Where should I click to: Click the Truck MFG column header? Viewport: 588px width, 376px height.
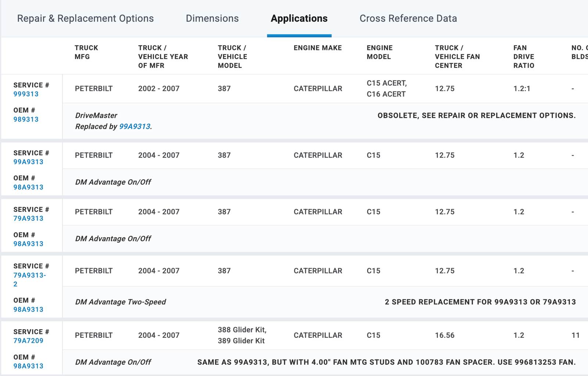tap(86, 52)
